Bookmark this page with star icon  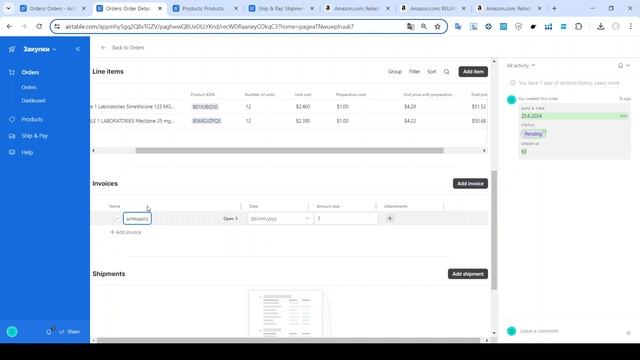point(438,27)
